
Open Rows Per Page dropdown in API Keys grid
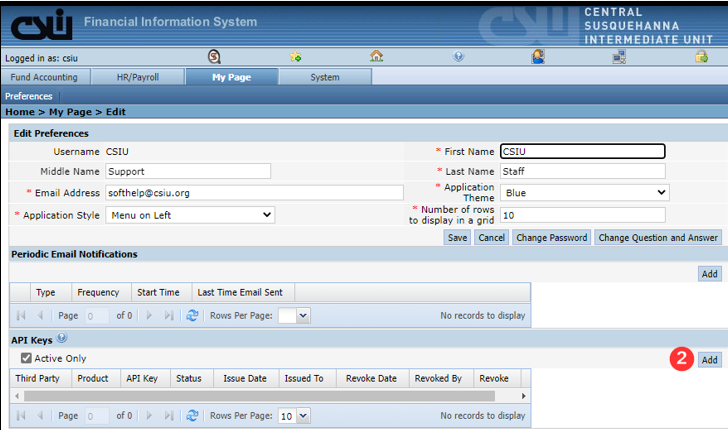tap(293, 415)
